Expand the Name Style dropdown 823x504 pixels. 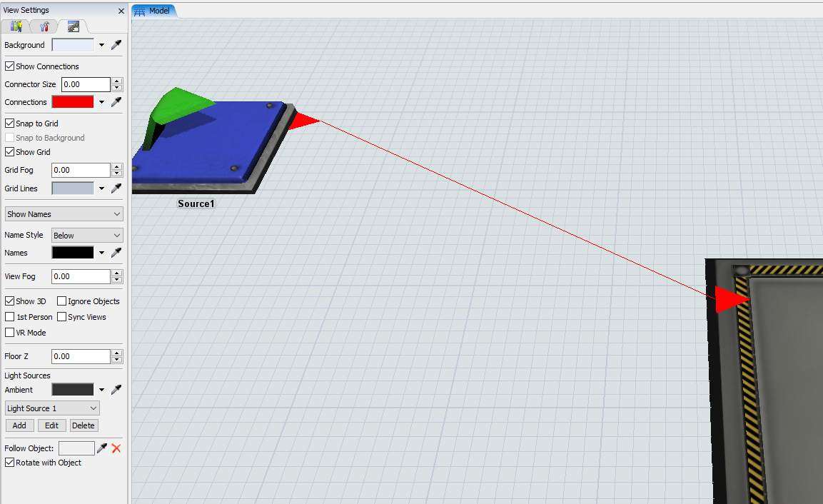point(87,236)
